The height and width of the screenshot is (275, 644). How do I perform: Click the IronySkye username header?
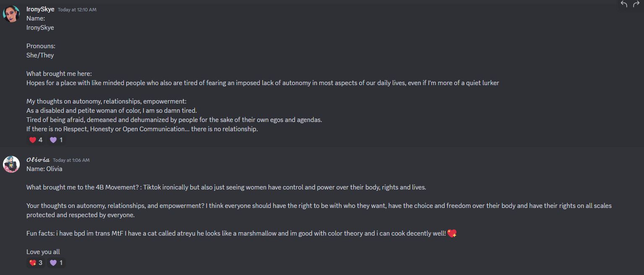(40, 9)
